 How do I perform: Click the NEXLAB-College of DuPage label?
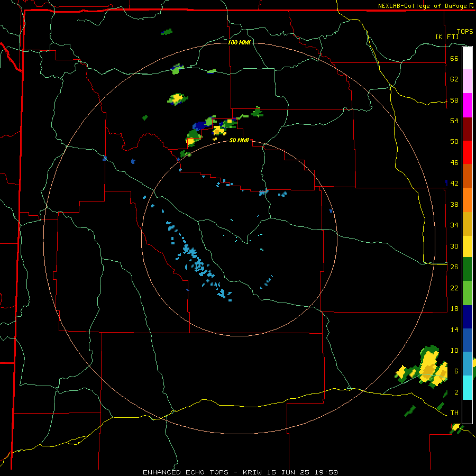pyautogui.click(x=422, y=6)
